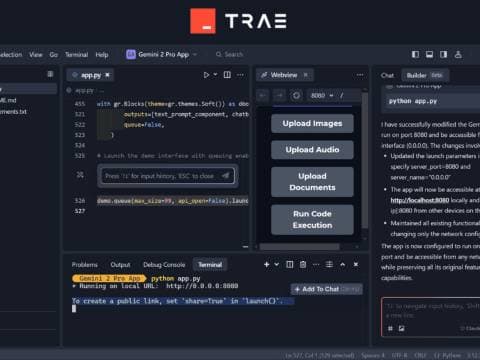The image size is (480, 360).
Task: Split the editor with split icon
Action: (x=227, y=75)
